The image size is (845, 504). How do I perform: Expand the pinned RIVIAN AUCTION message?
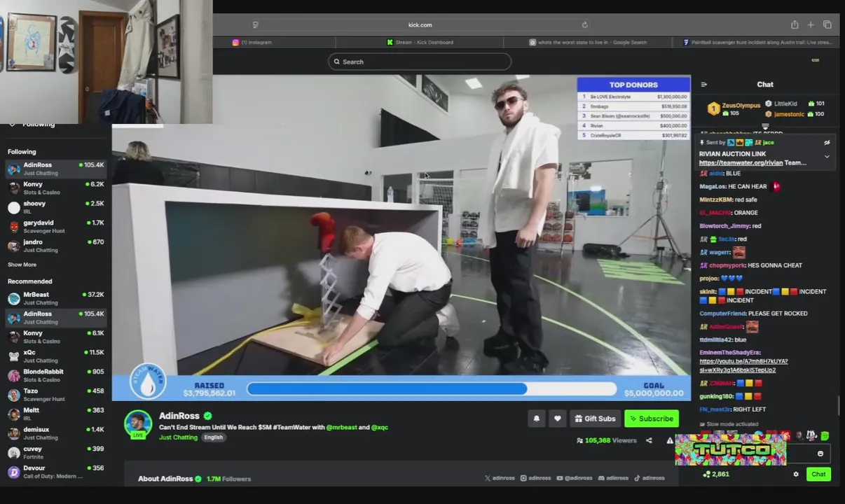pos(827,157)
